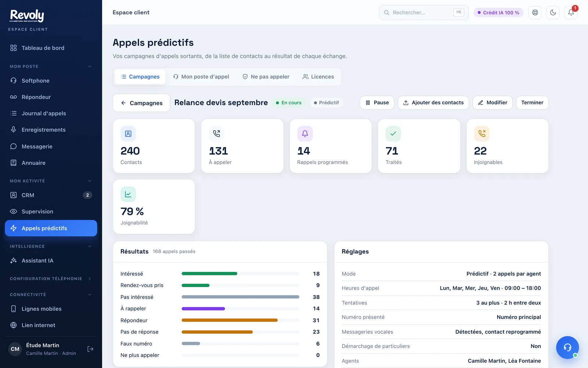Click the Joignabilité chart icon
Viewport: 588px width, 368px height.
pos(128,194)
